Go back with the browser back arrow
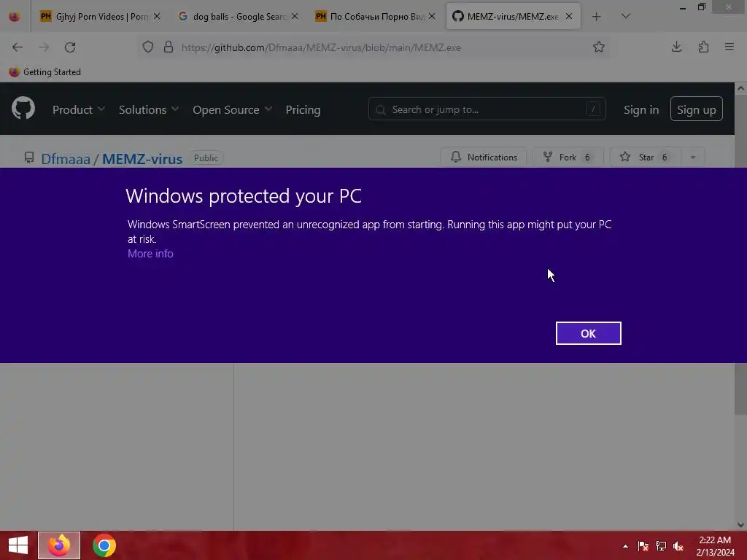This screenshot has height=560, width=747. coord(18,47)
